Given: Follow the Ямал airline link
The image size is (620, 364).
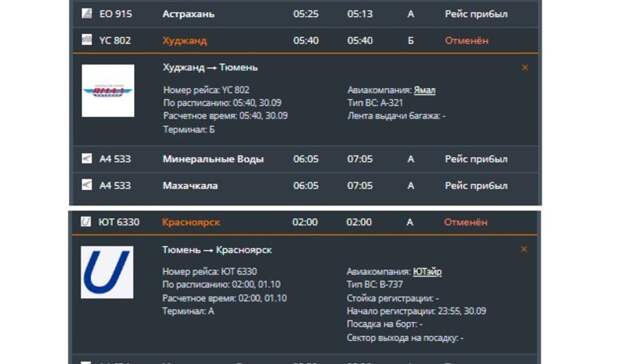Looking at the screenshot, I should (x=424, y=90).
